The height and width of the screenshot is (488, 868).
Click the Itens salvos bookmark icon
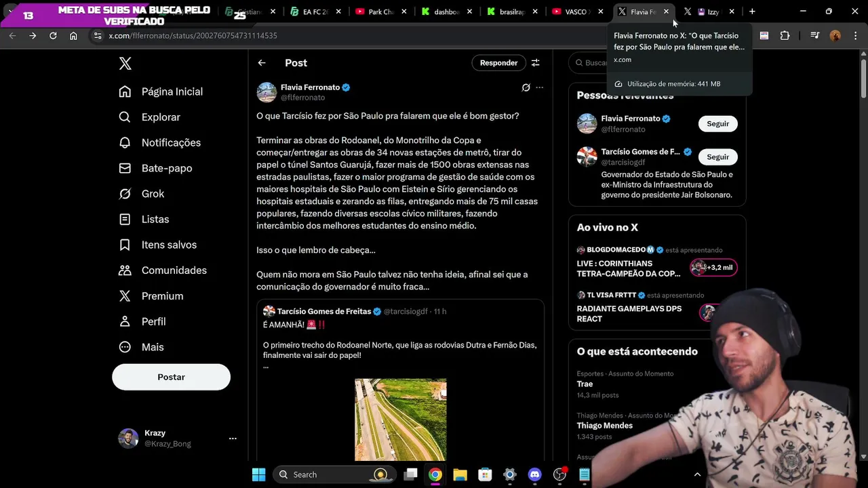click(x=125, y=245)
